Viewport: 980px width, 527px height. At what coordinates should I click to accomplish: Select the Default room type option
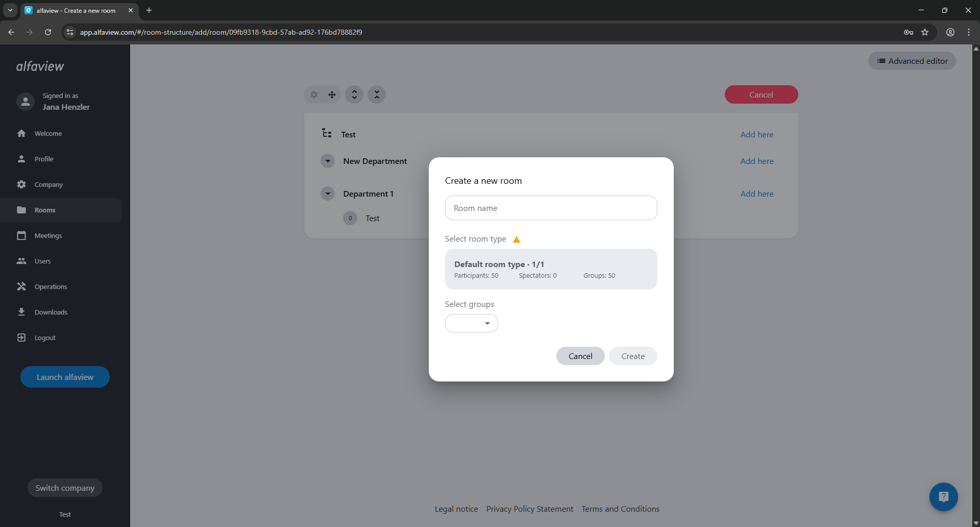pos(551,269)
